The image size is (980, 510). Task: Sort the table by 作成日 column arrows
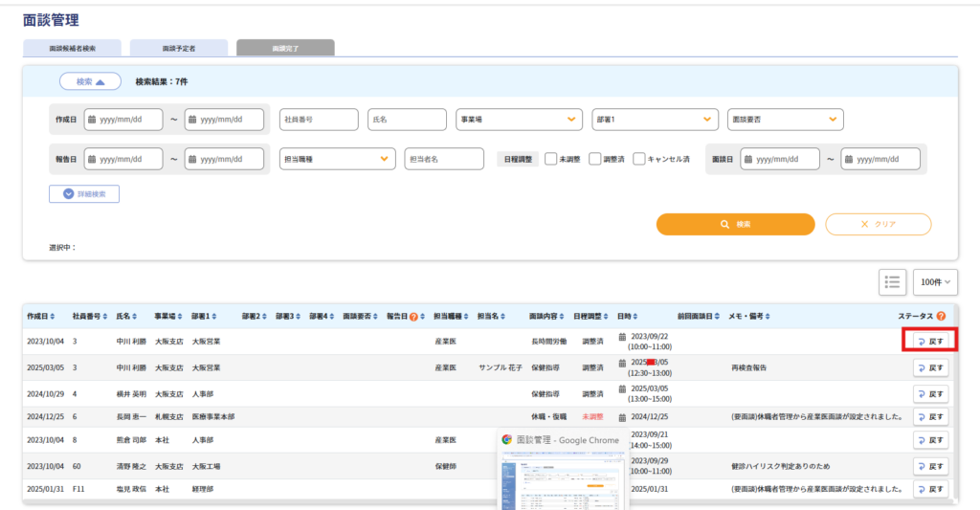point(62,317)
